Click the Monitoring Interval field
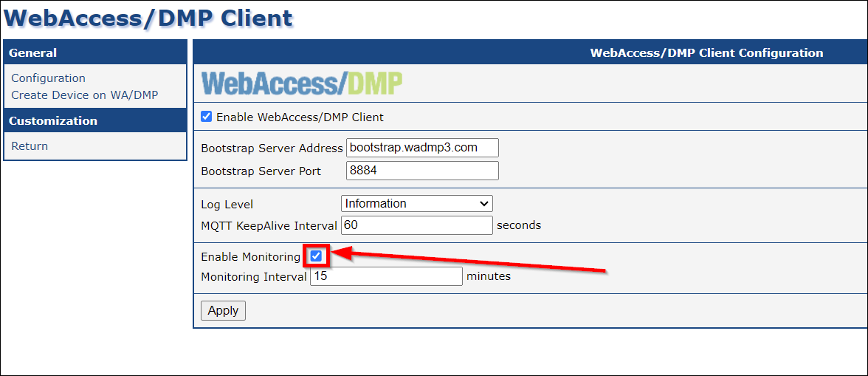This screenshot has width=868, height=376. 387,276
